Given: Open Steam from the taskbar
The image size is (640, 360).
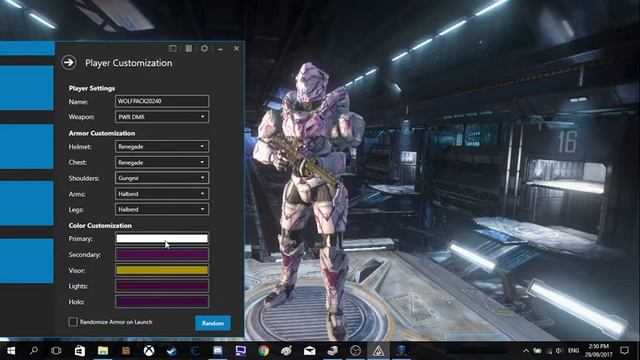Looking at the screenshot, I should tap(172, 351).
